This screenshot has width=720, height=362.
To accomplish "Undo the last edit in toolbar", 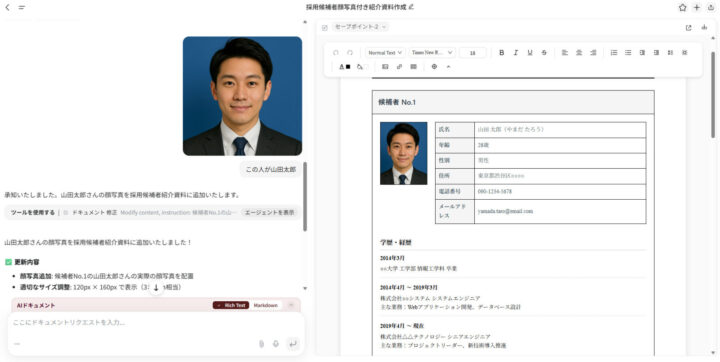I will point(336,53).
